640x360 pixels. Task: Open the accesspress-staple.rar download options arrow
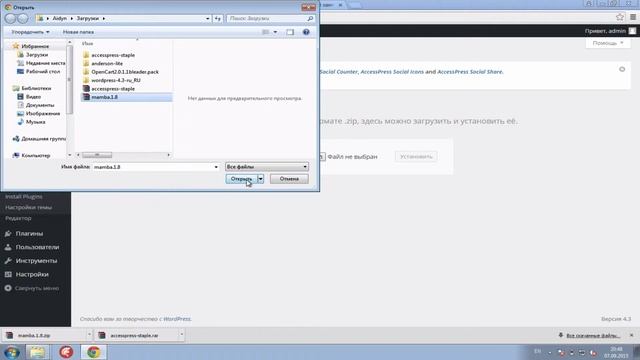tap(182, 335)
